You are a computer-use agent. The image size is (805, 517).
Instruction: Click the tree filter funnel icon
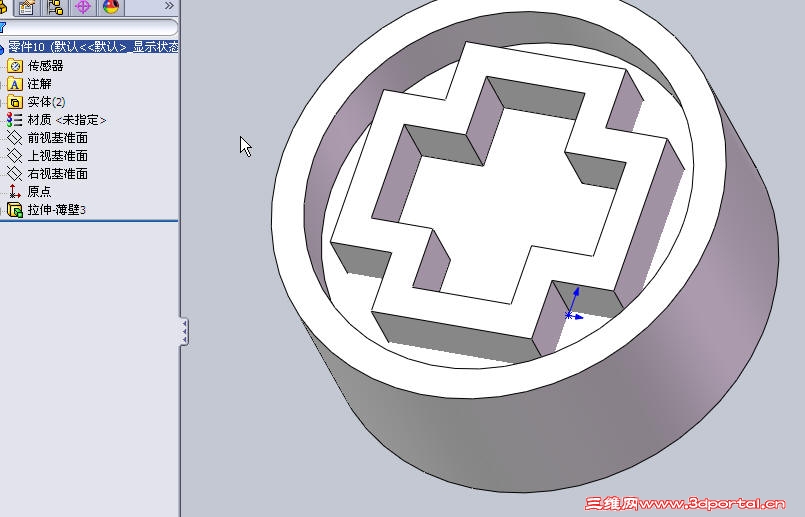click(x=2, y=27)
